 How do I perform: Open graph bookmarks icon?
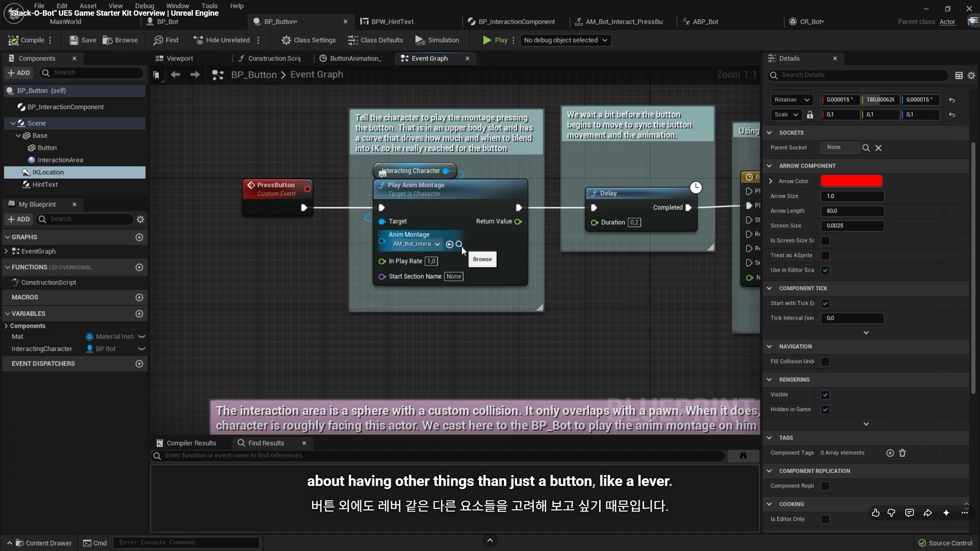tap(156, 75)
